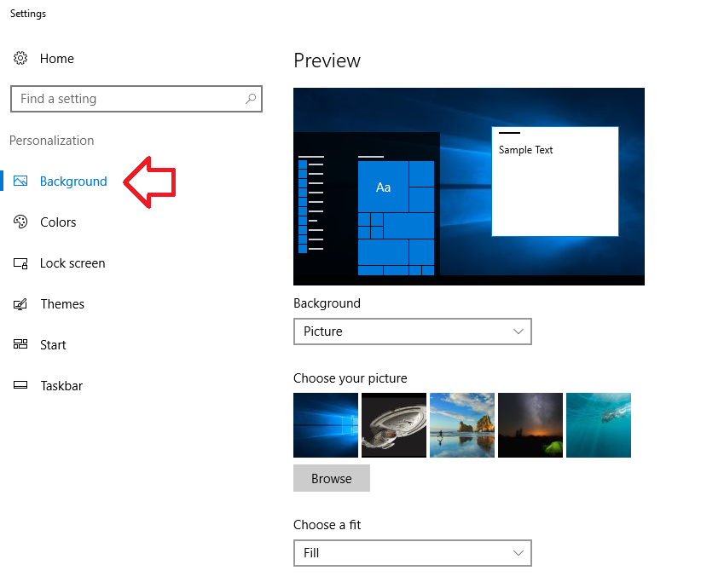This screenshot has height=588, width=701.
Task: Choose the night sky tent wallpaper thumbnail
Action: (x=530, y=425)
